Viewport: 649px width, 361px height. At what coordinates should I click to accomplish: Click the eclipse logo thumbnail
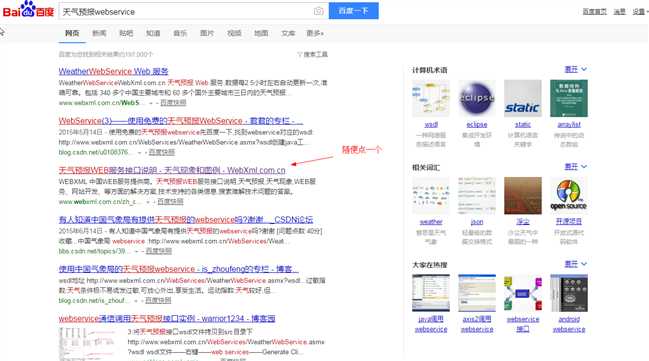477,99
